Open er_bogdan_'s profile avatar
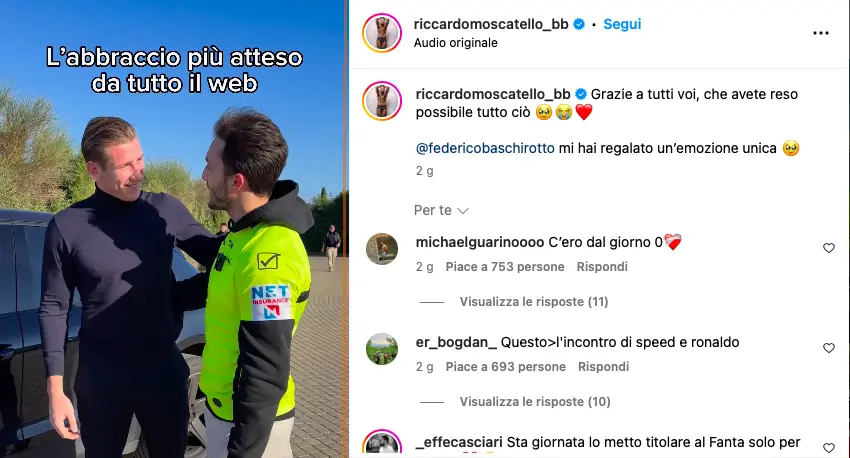 pos(382,349)
